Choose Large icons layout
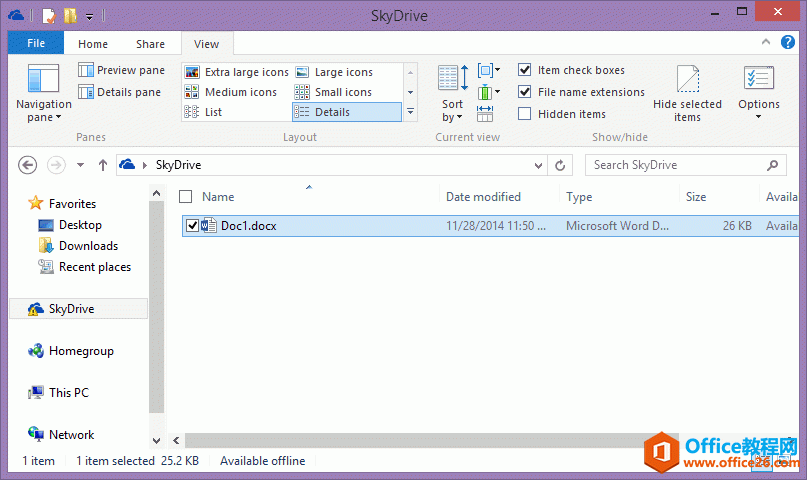The height and width of the screenshot is (480, 807). (334, 72)
